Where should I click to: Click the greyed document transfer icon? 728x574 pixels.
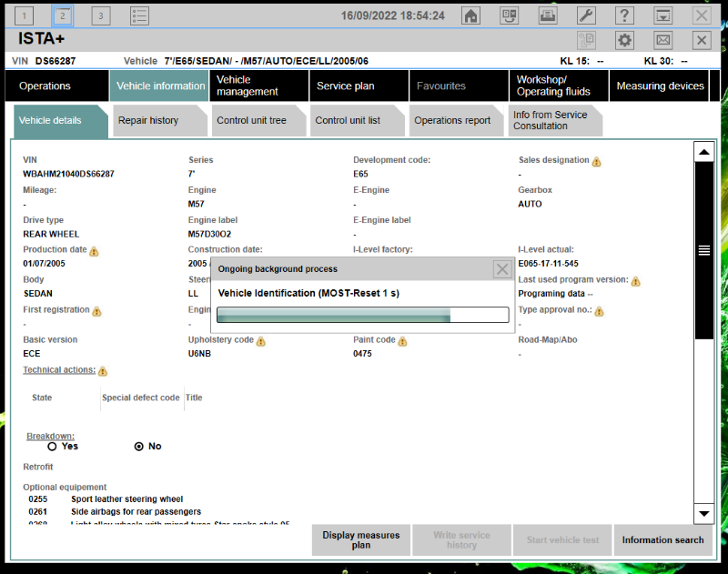tap(586, 40)
